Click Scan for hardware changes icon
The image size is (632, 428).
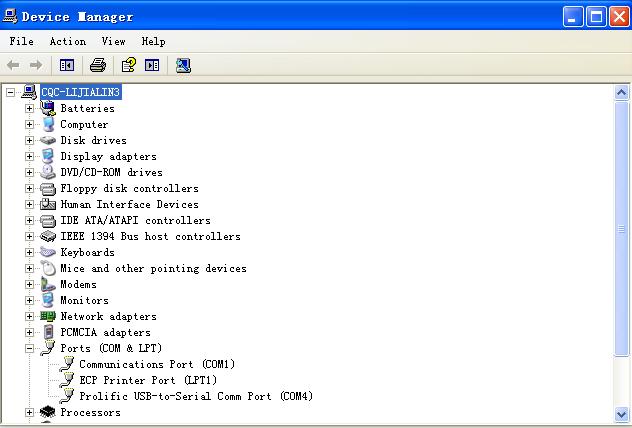pos(183,65)
